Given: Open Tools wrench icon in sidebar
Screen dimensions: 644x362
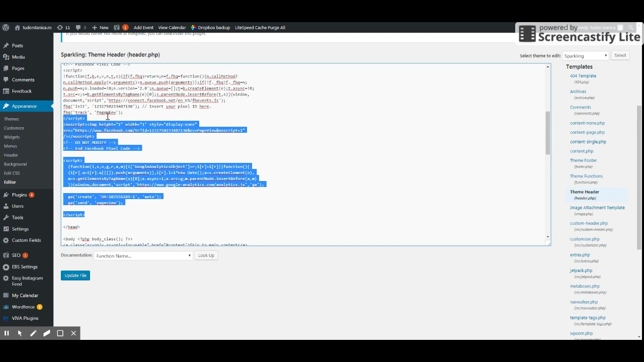Looking at the screenshot, I should click(x=6, y=218).
